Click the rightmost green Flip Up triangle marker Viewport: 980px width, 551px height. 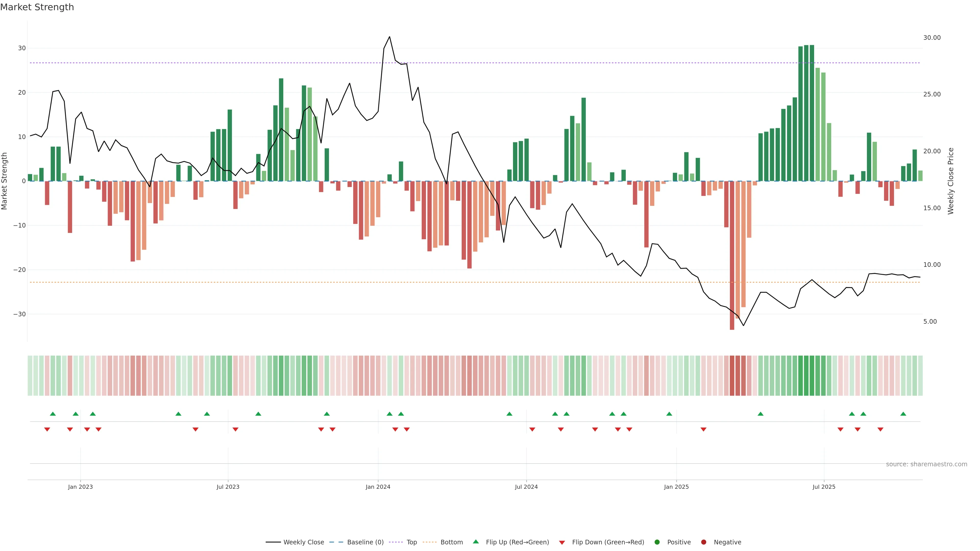click(x=903, y=414)
